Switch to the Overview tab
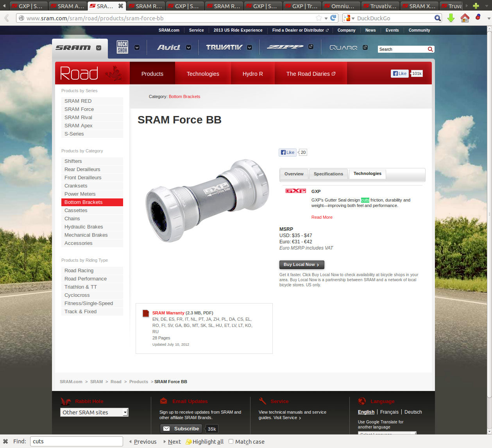 294,174
